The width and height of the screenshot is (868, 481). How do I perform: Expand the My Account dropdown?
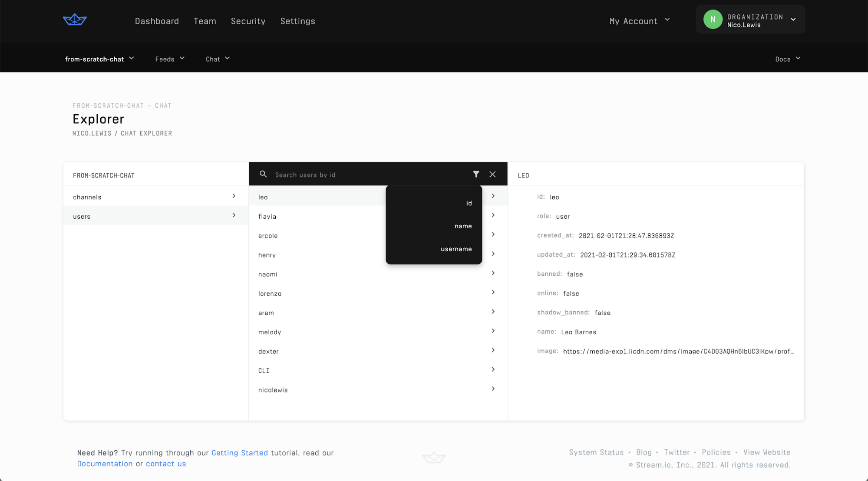tap(639, 21)
